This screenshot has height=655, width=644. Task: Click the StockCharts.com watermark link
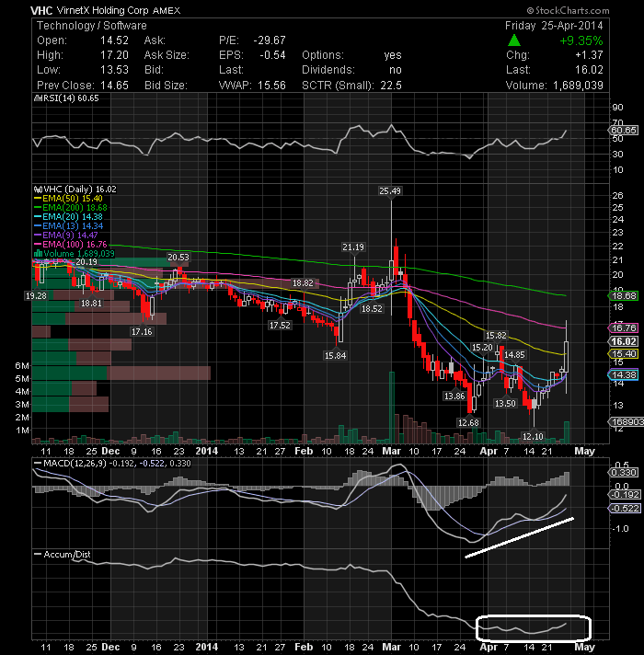(x=568, y=10)
